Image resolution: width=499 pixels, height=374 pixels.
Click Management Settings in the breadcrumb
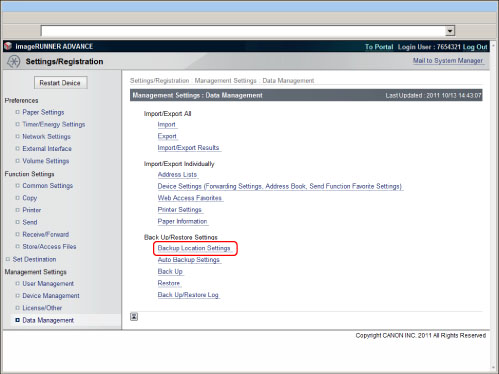[x=226, y=81]
